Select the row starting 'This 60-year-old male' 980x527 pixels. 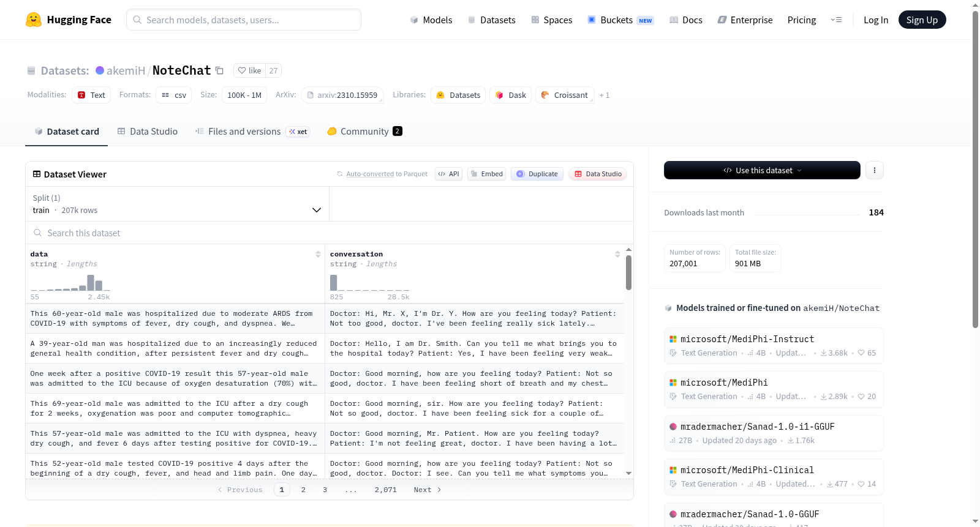[325, 318]
